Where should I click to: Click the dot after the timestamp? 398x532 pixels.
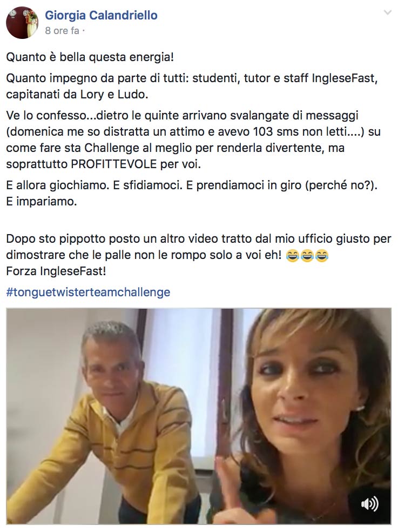coord(83,31)
